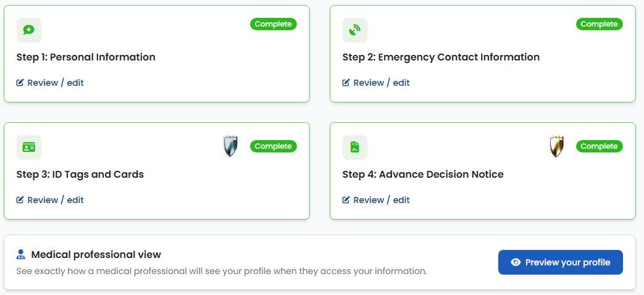Click the silver shield badge in Step 3

coord(231,146)
